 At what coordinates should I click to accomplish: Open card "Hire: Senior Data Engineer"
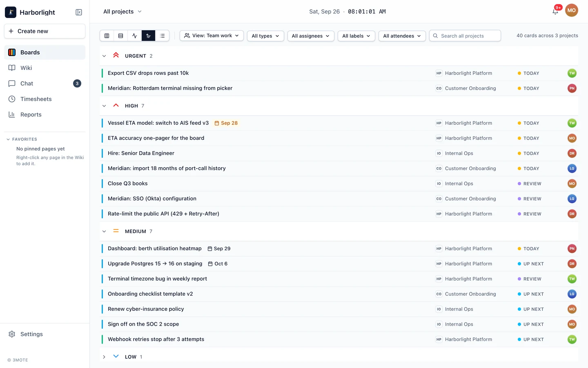tap(141, 153)
